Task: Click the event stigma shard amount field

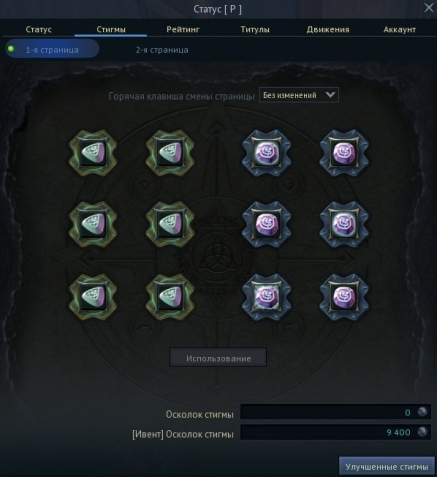Action: [335, 432]
